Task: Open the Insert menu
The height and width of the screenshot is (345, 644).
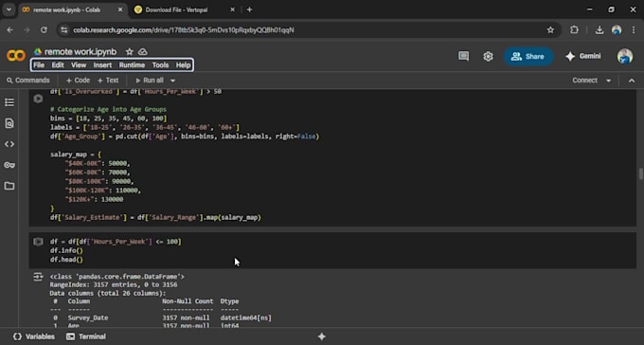Action: 102,65
